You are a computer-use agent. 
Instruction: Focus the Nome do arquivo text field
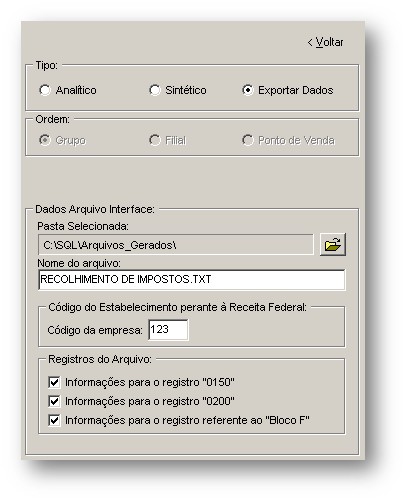(x=192, y=280)
